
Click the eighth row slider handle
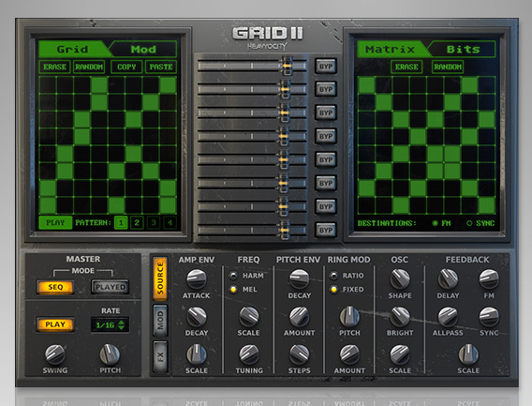click(x=284, y=230)
